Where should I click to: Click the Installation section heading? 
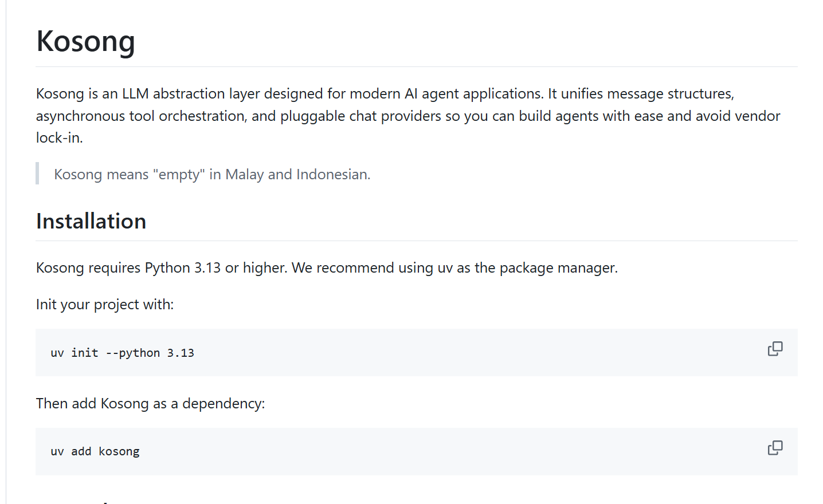tap(91, 222)
